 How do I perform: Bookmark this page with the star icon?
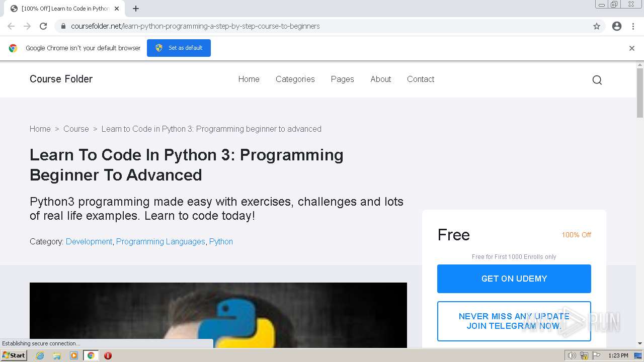coord(597,26)
